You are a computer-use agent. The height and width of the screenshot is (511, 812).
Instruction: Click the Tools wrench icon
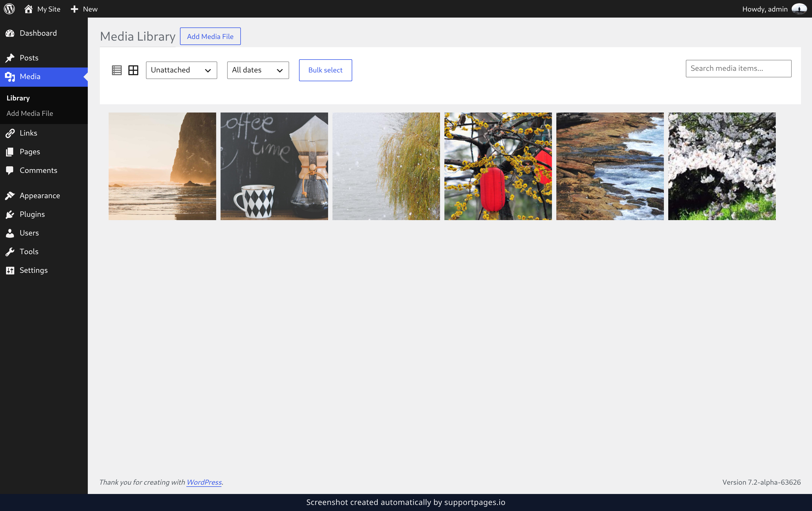click(x=10, y=252)
